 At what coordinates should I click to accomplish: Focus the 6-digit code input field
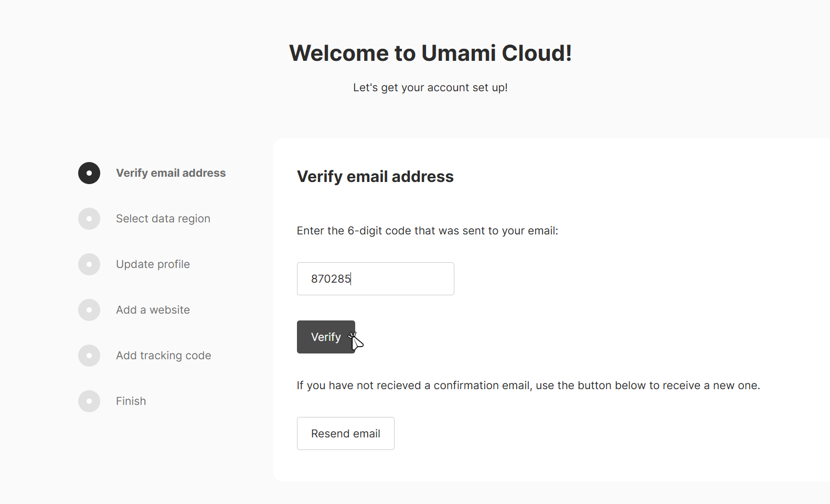[375, 278]
